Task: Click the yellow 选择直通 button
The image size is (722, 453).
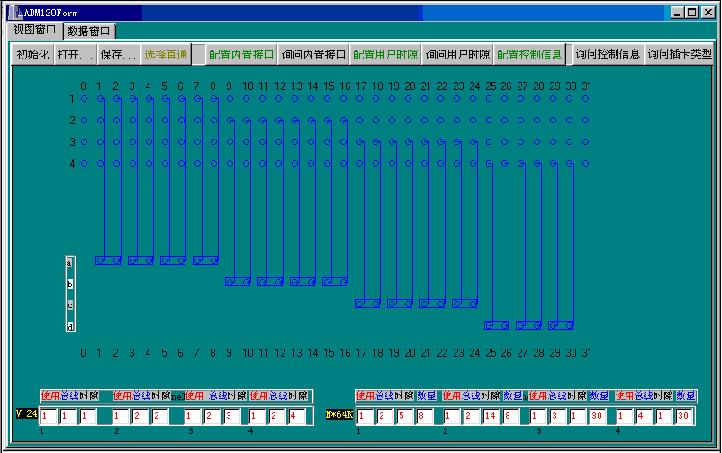Action: pyautogui.click(x=164, y=54)
